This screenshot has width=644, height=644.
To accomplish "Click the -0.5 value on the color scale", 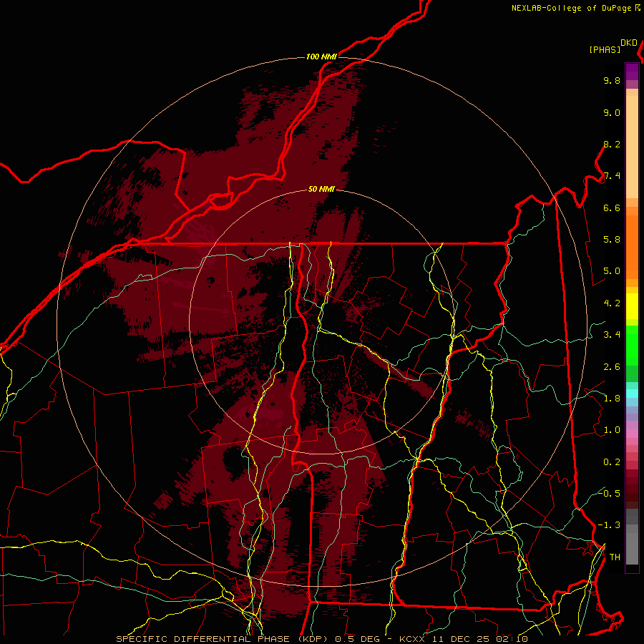I will click(x=609, y=493).
